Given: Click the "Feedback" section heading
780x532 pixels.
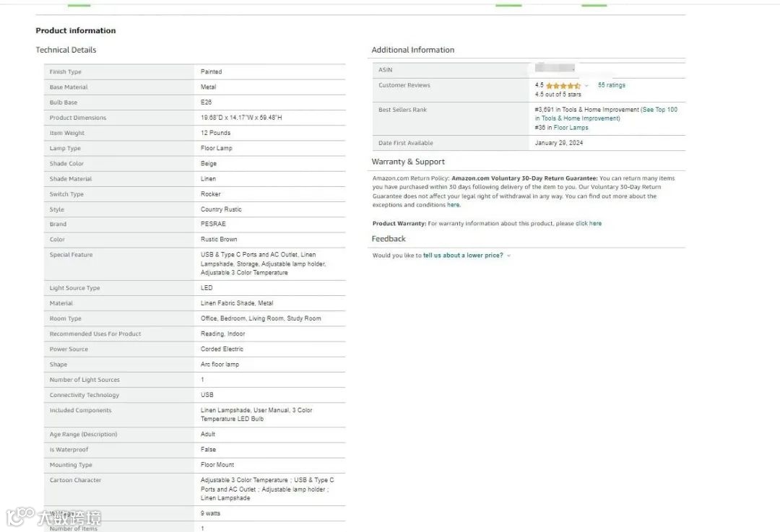Looking at the screenshot, I should tap(389, 239).
